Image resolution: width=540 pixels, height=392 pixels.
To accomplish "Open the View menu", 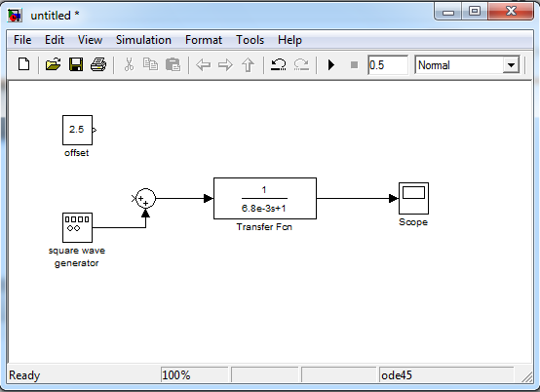I will pos(90,40).
